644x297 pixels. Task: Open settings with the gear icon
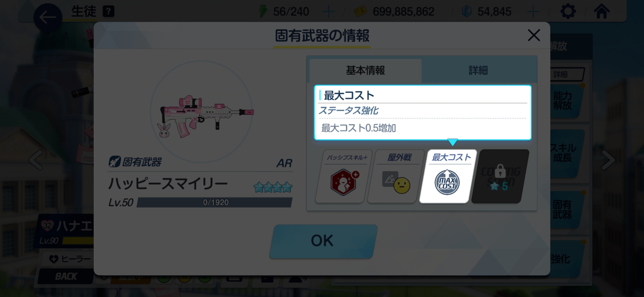[568, 12]
